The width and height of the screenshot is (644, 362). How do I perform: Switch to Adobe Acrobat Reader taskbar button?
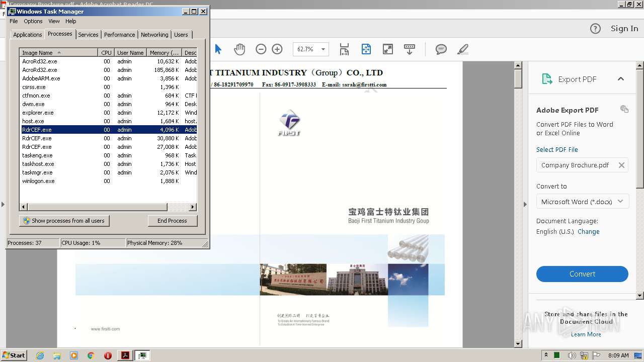[x=125, y=355]
